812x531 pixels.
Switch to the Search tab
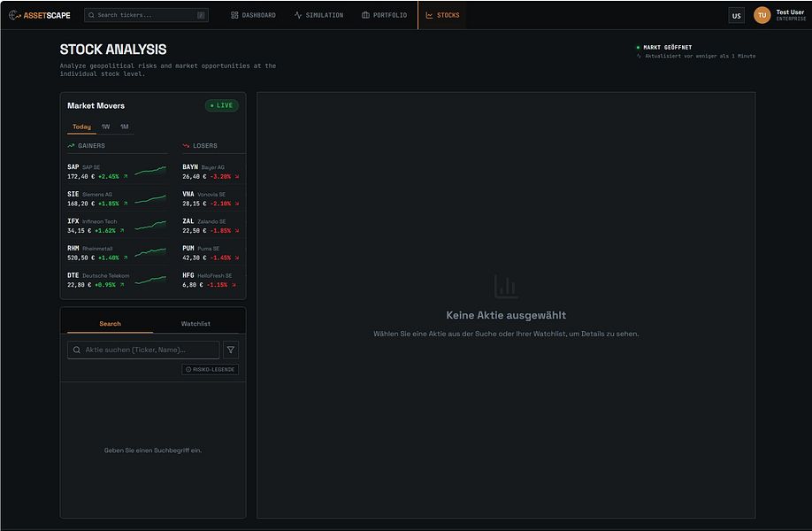tap(110, 323)
